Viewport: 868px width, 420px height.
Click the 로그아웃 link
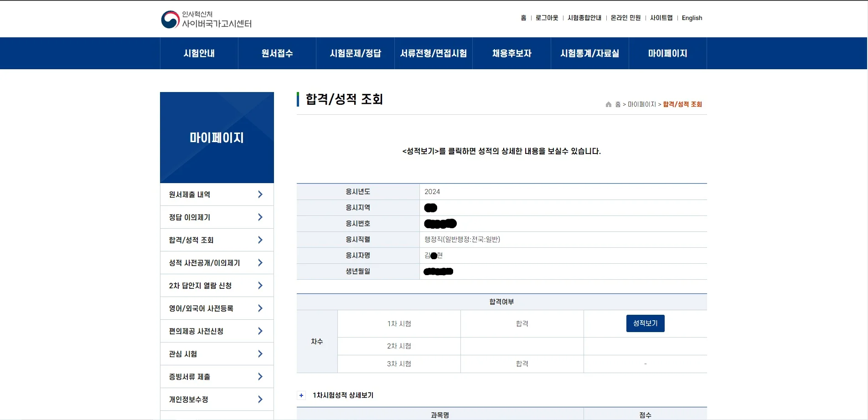tap(547, 18)
